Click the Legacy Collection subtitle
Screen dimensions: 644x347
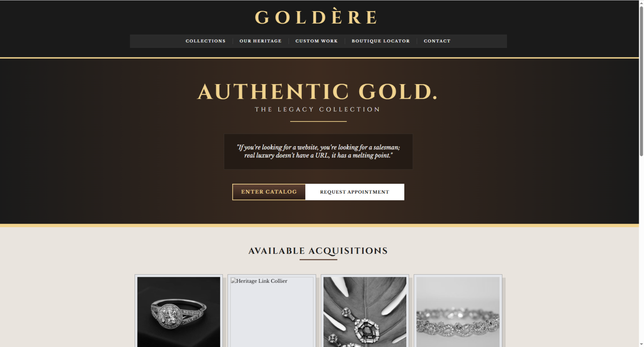[318, 110]
